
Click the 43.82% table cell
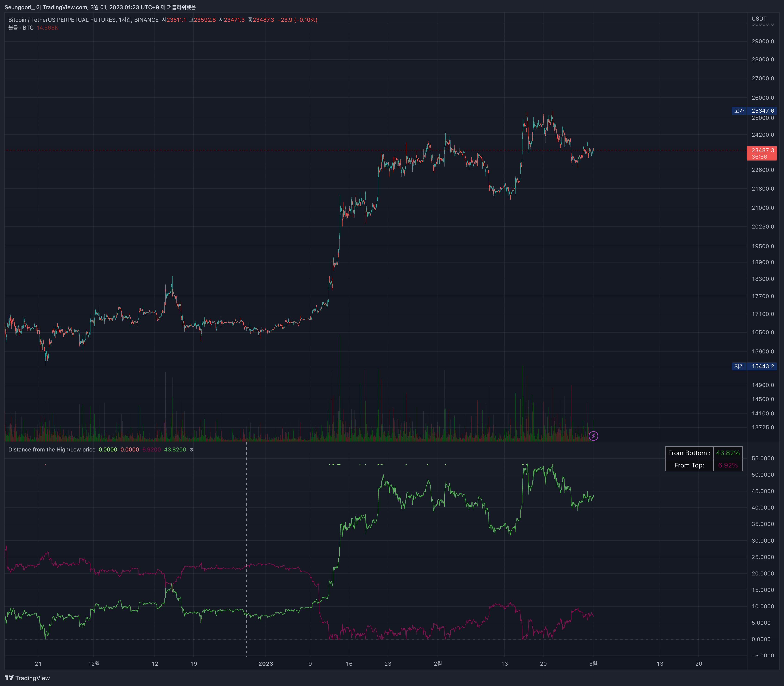click(728, 453)
